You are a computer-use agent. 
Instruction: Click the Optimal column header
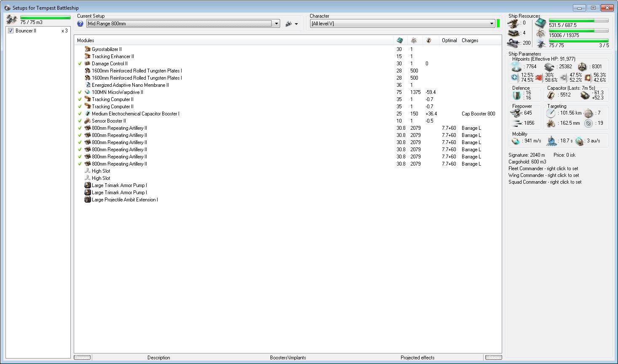449,40
